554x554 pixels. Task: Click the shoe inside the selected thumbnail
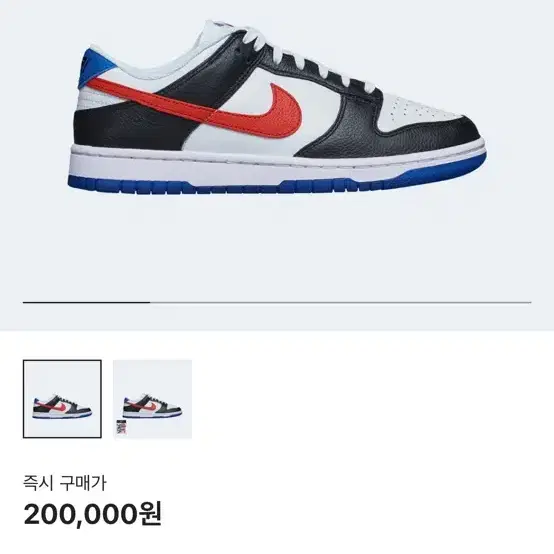62,407
